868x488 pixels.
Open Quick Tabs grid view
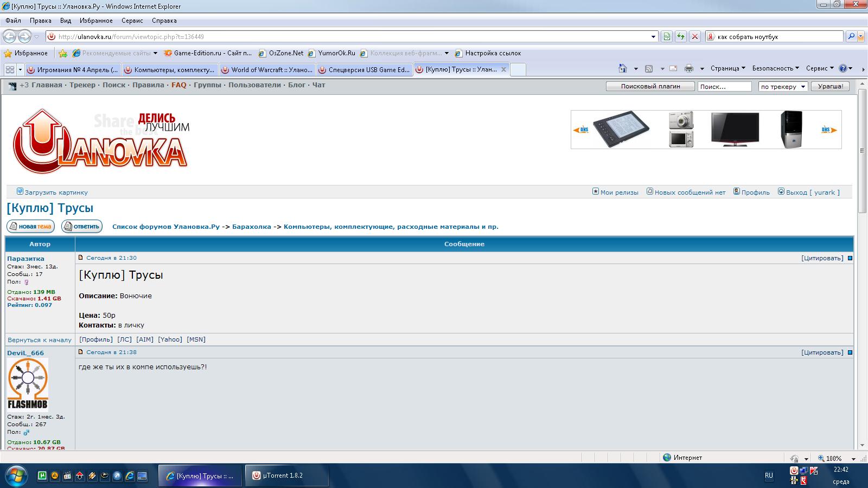point(10,69)
